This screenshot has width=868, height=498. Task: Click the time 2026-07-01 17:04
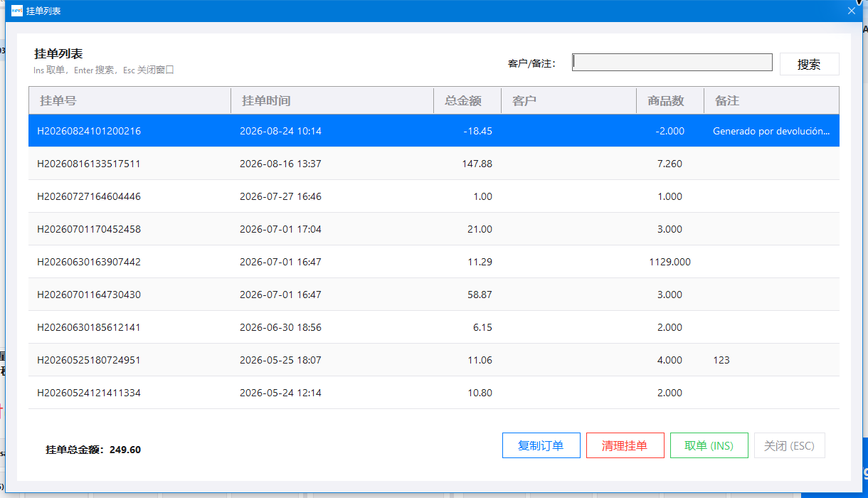click(x=280, y=229)
